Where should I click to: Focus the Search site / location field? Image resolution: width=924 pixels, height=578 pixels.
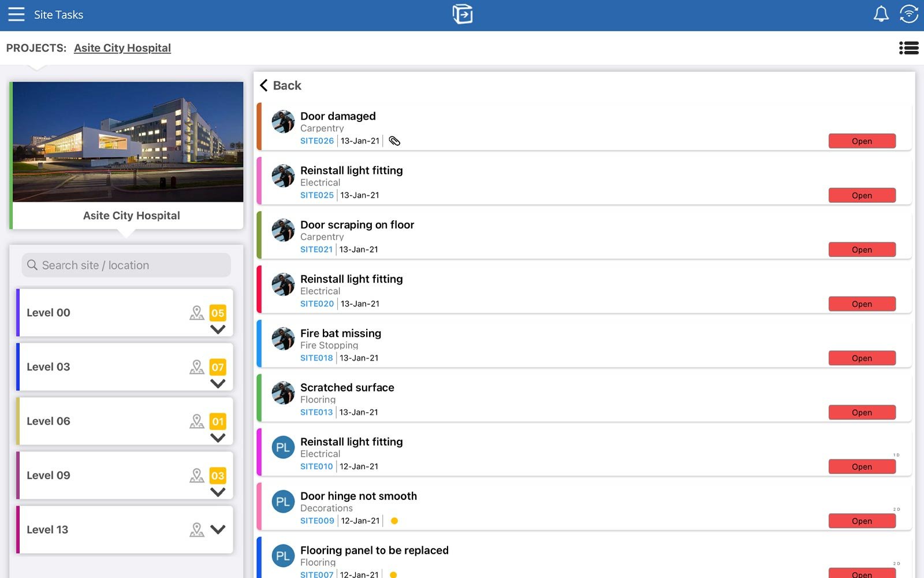tap(126, 265)
